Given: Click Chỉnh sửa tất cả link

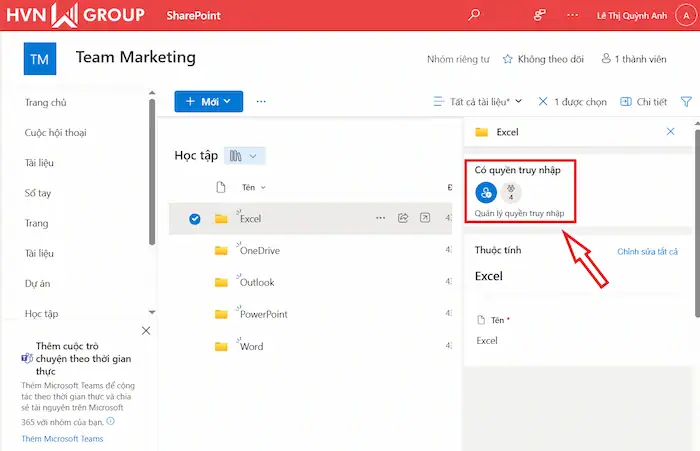Looking at the screenshot, I should [647, 252].
